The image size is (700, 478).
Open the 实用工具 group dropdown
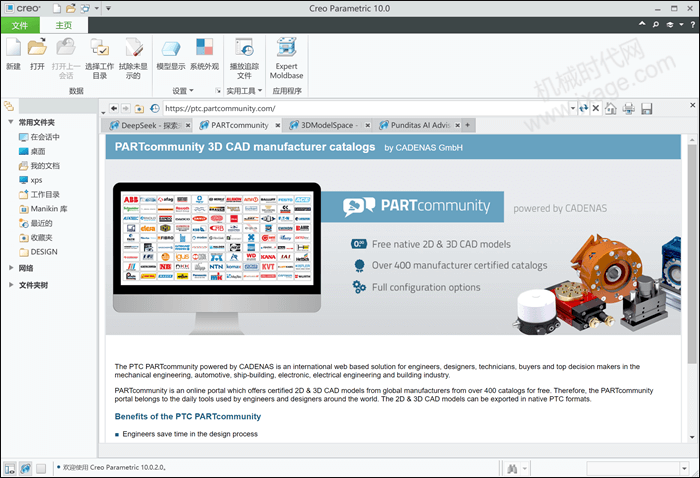tap(244, 91)
